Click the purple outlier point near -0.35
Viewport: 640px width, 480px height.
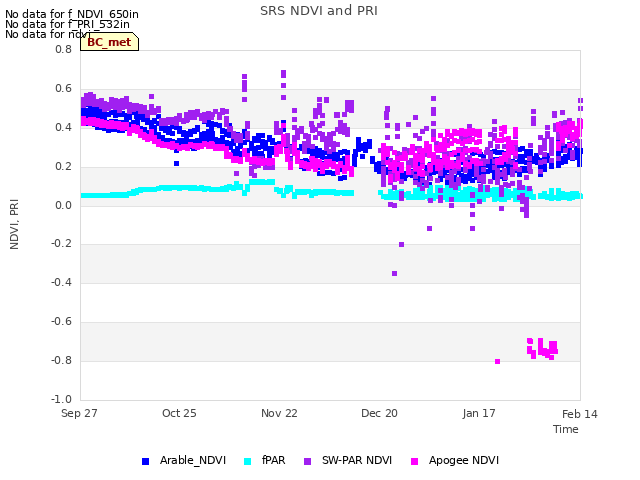click(394, 273)
